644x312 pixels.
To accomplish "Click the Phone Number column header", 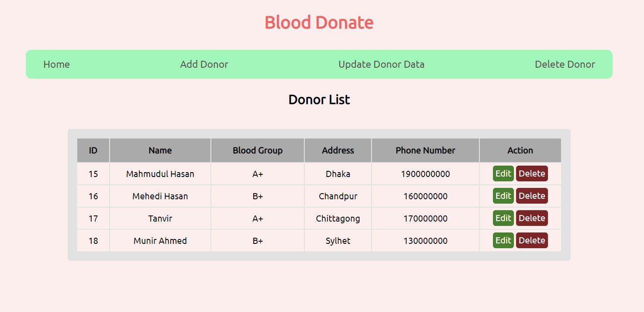I will click(x=425, y=150).
